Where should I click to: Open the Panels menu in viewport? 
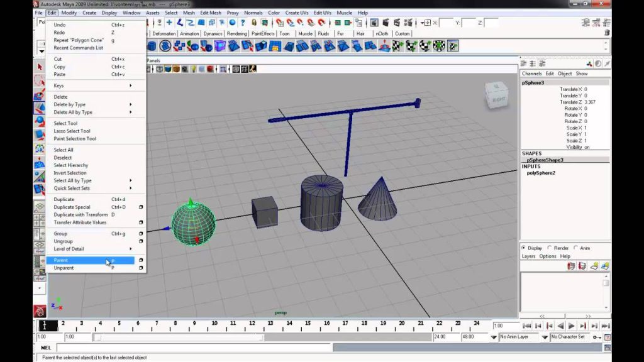pos(153,60)
